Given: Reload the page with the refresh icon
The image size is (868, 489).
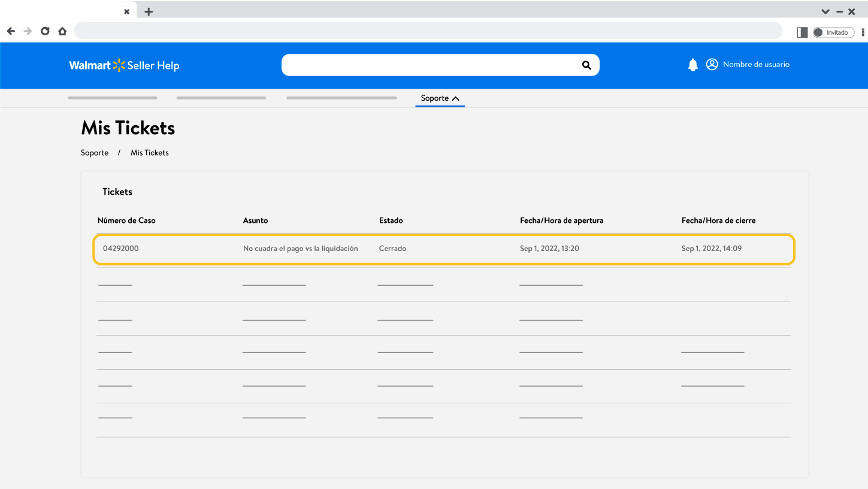Looking at the screenshot, I should [45, 31].
